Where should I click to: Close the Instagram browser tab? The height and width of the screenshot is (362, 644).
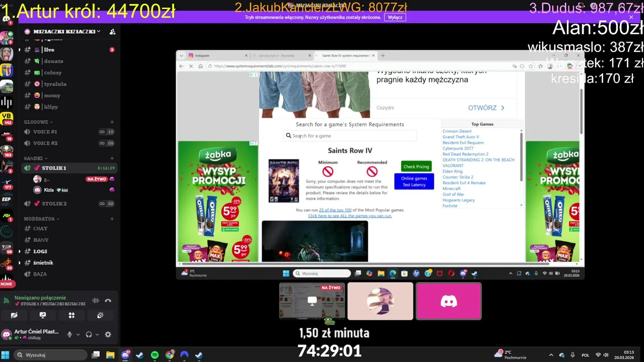[x=246, y=55]
